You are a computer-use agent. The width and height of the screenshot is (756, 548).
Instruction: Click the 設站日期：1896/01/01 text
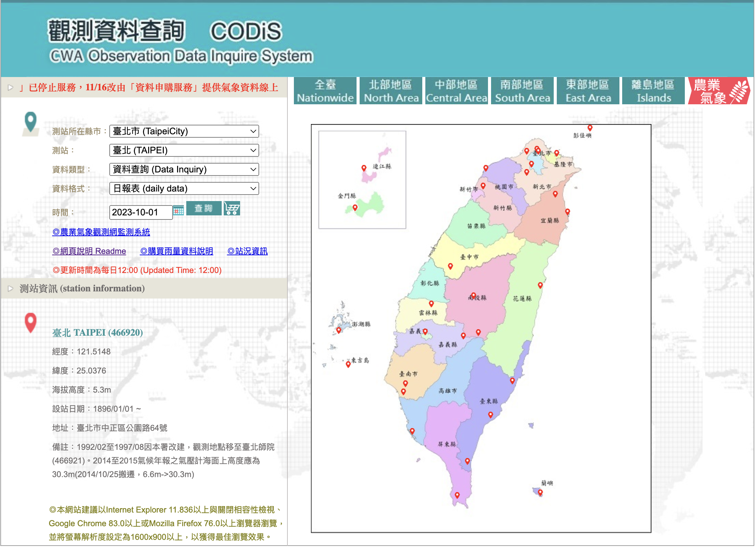[x=96, y=409]
